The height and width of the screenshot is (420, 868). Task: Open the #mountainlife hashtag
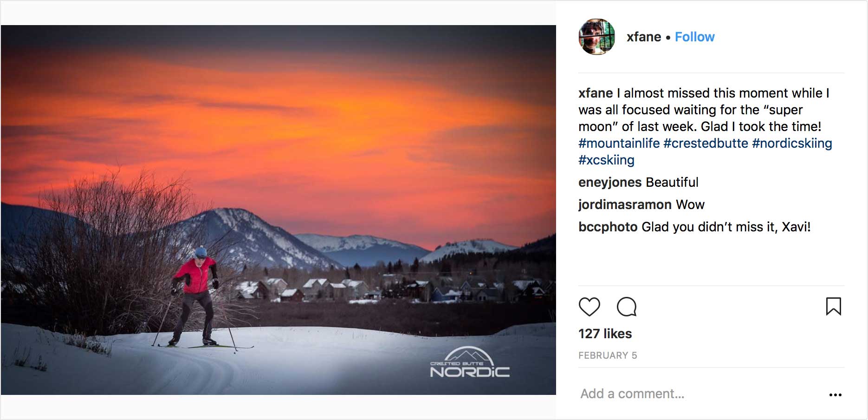[x=619, y=143]
